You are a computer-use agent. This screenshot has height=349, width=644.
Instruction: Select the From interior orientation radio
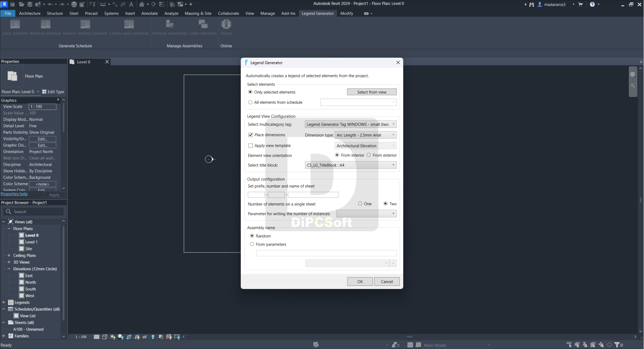click(x=337, y=155)
